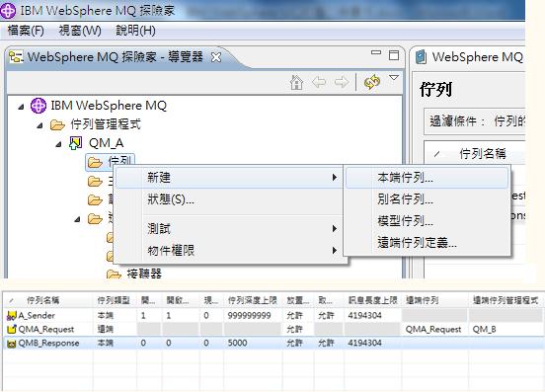Select 本端佇列... from the submenu

pyautogui.click(x=428, y=178)
